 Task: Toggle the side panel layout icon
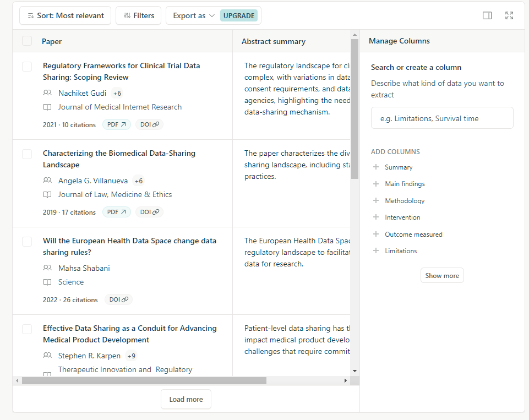[x=487, y=15]
